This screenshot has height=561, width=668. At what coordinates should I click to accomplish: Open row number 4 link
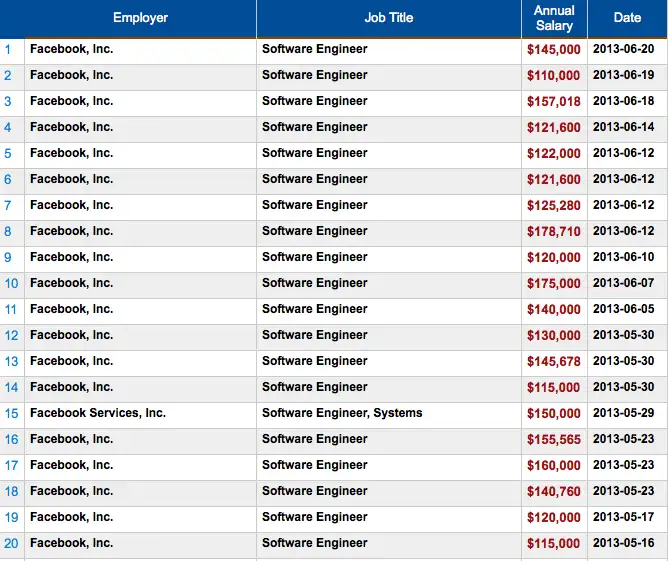coord(8,127)
